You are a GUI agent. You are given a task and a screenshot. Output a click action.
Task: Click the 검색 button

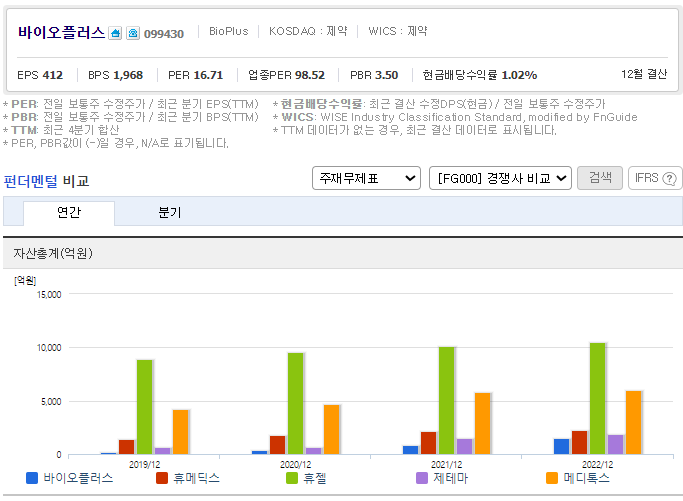point(600,178)
